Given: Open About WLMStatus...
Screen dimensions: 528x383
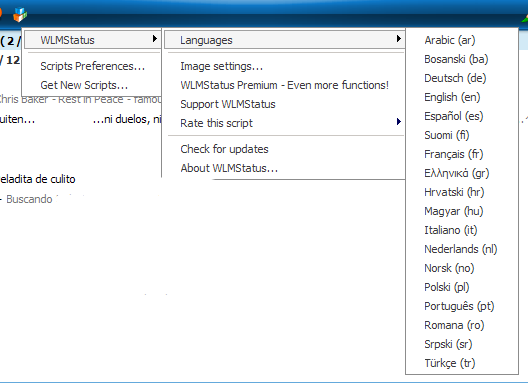Looking at the screenshot, I should tap(285, 168).
